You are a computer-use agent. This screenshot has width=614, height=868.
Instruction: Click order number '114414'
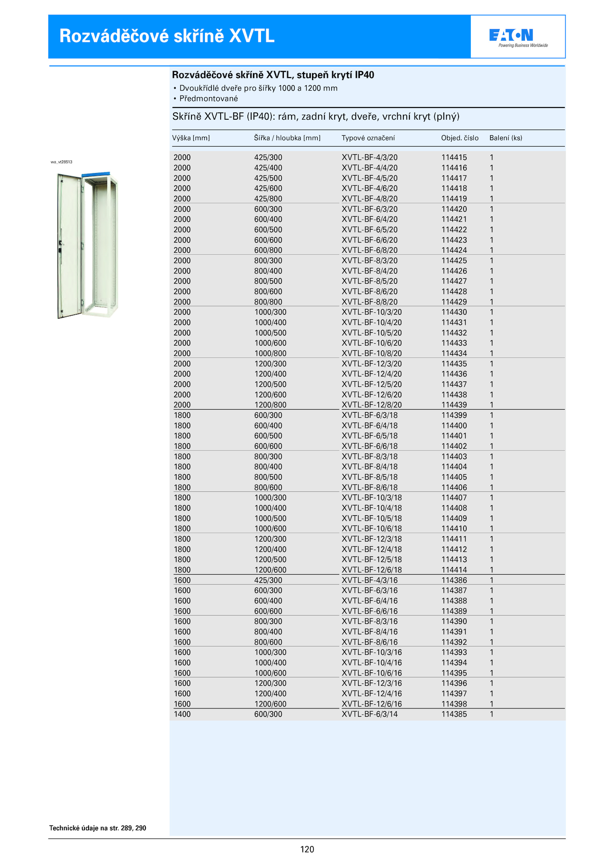click(454, 570)
